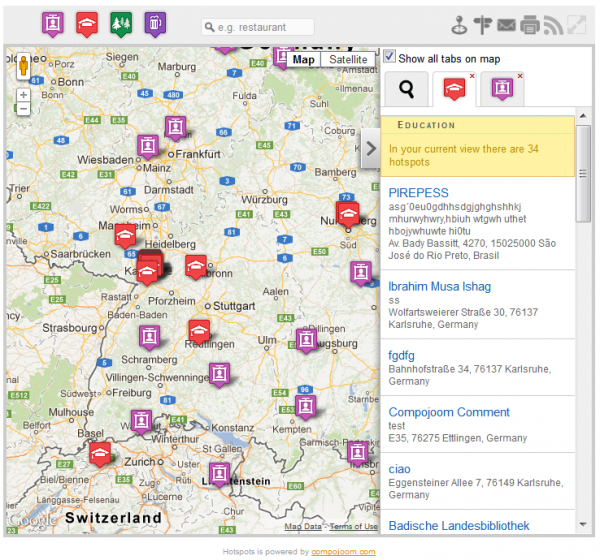The width and height of the screenshot is (600, 560).
Task: Click the Street View pegman icon
Action: click(23, 68)
